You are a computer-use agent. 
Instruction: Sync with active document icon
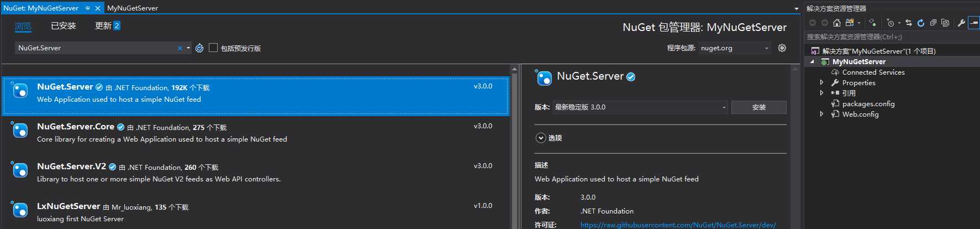pyautogui.click(x=909, y=23)
